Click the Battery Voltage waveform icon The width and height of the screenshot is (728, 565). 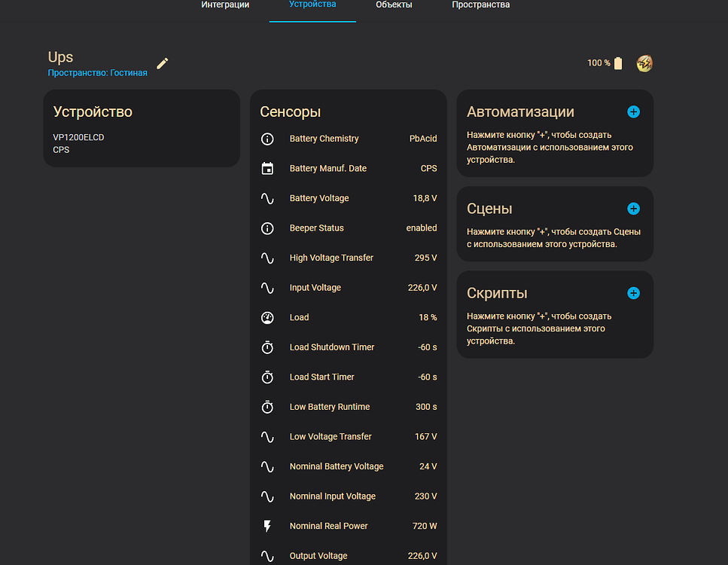coord(267,198)
